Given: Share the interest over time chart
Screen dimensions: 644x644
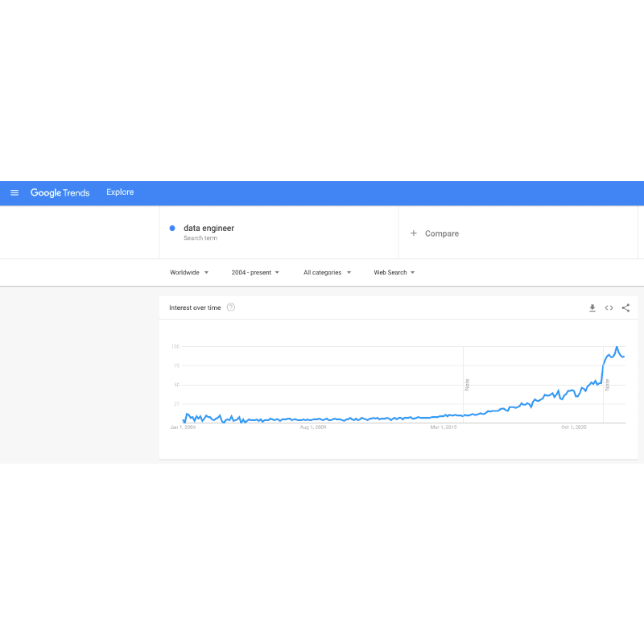Looking at the screenshot, I should pyautogui.click(x=625, y=308).
